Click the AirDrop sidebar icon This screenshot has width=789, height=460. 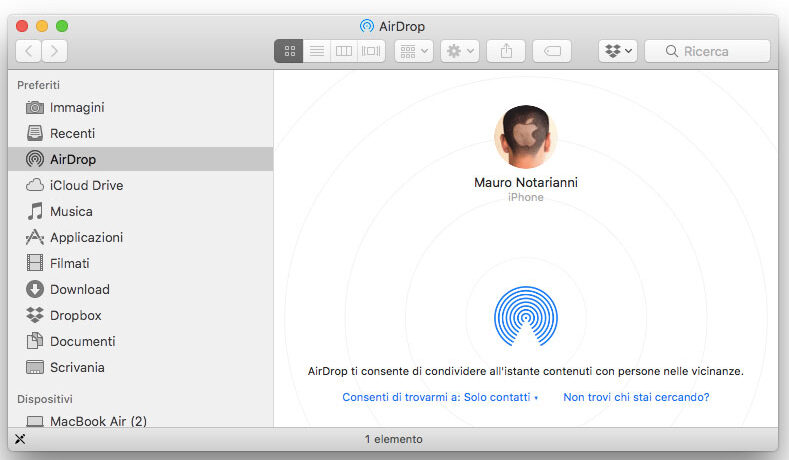click(35, 159)
